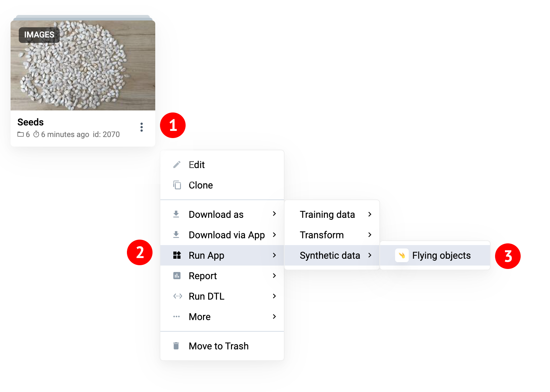Launch the Flying objects app
The width and height of the screenshot is (550, 392).
(x=441, y=255)
